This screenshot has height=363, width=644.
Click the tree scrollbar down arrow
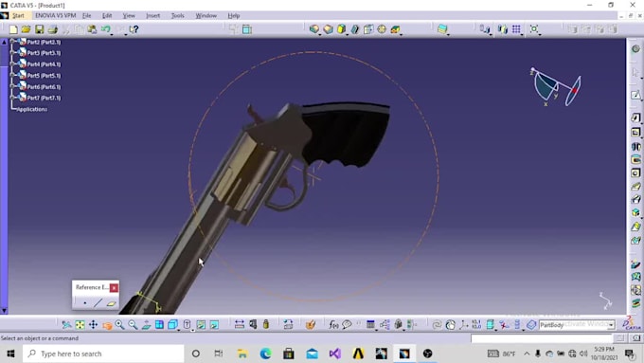click(x=4, y=311)
